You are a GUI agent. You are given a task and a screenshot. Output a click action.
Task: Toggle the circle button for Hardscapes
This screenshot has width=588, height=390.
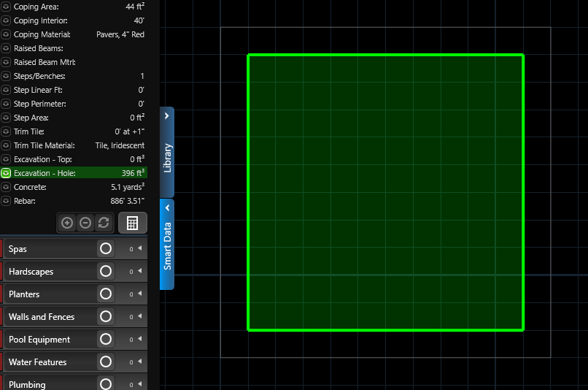[x=106, y=272]
